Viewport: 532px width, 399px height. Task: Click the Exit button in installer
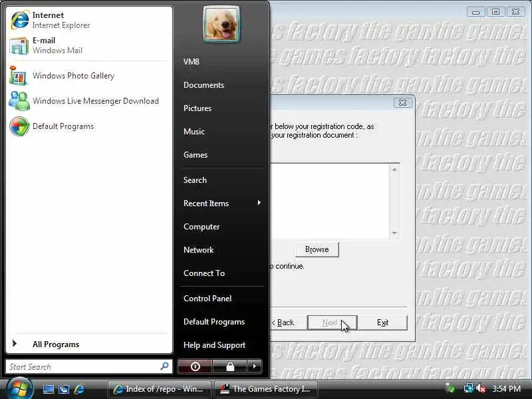point(383,323)
